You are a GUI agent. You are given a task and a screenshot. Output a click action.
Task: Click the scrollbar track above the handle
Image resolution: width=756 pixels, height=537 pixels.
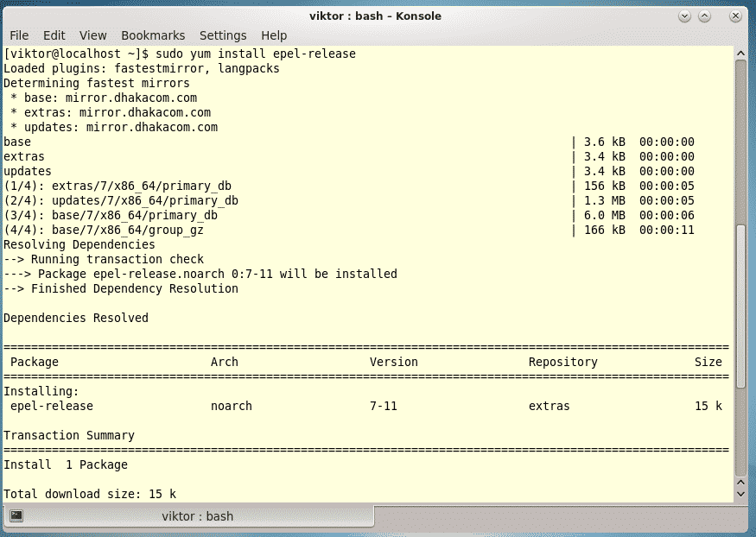[x=740, y=138]
